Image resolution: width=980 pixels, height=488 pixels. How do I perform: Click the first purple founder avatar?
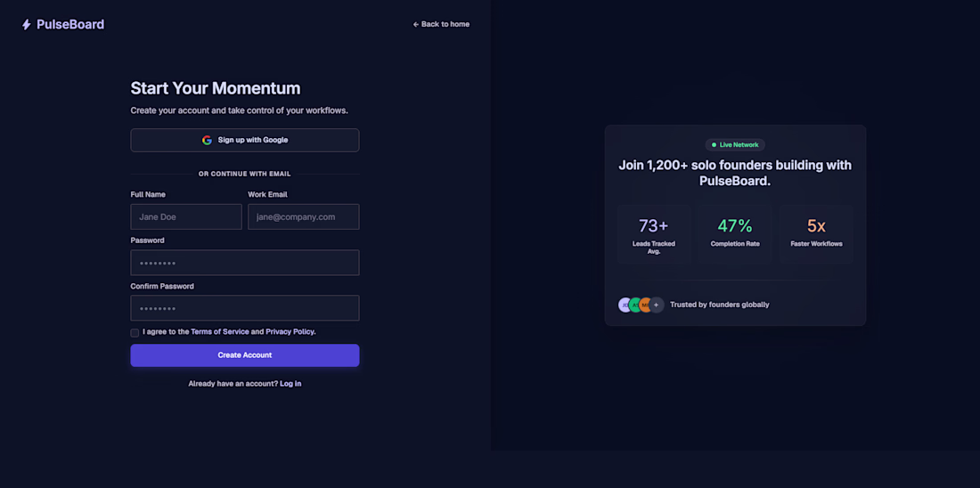coord(625,305)
